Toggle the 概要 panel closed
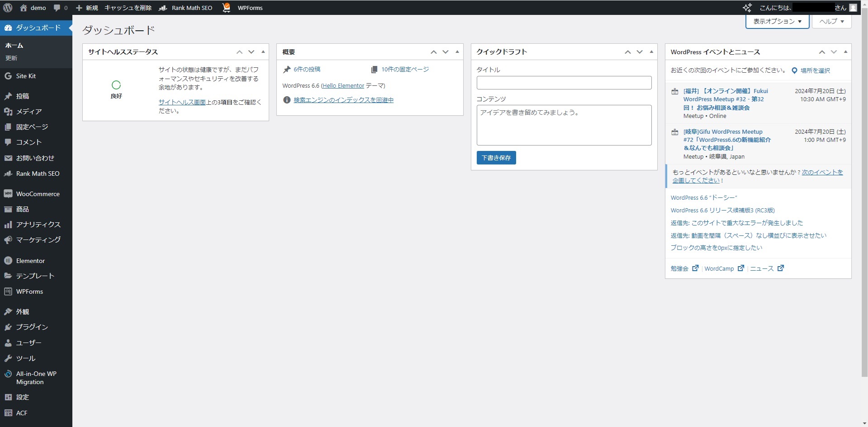The height and width of the screenshot is (427, 868). coord(457,52)
